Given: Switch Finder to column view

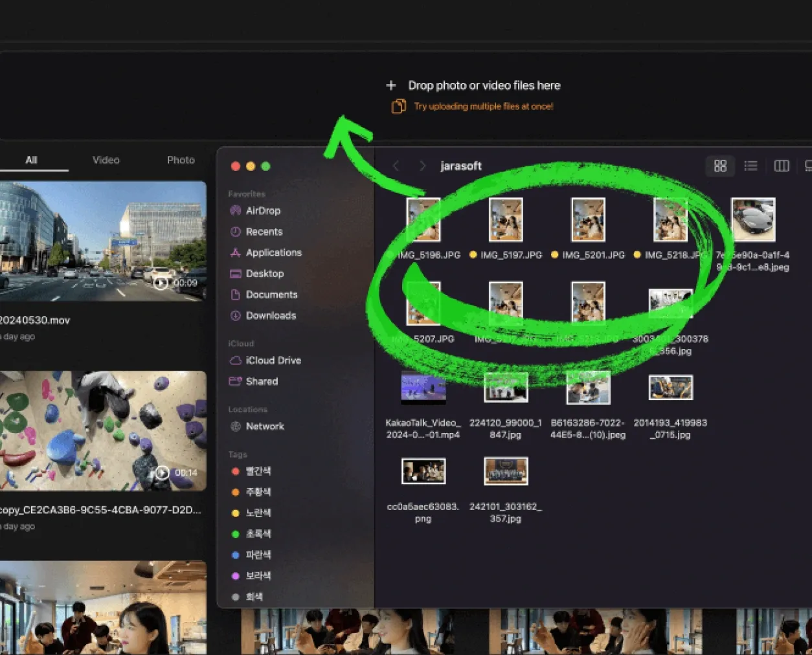Looking at the screenshot, I should pos(781,166).
